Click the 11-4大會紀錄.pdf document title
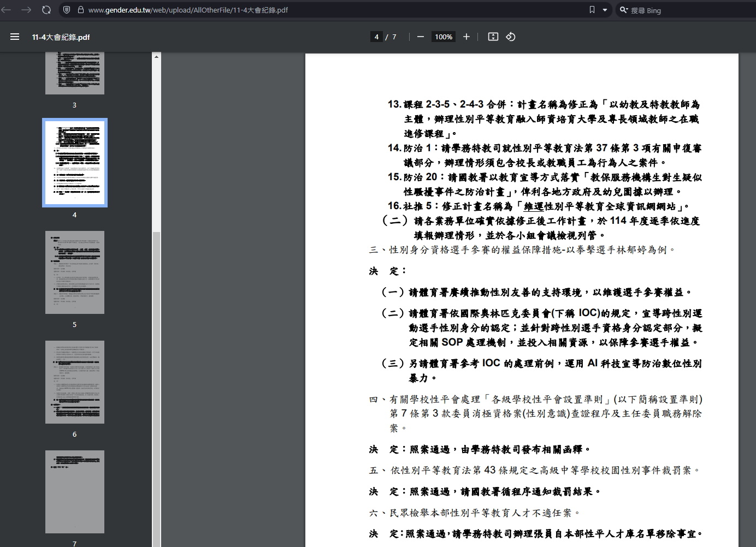Screen dimensions: 756x547 [x=61, y=37]
